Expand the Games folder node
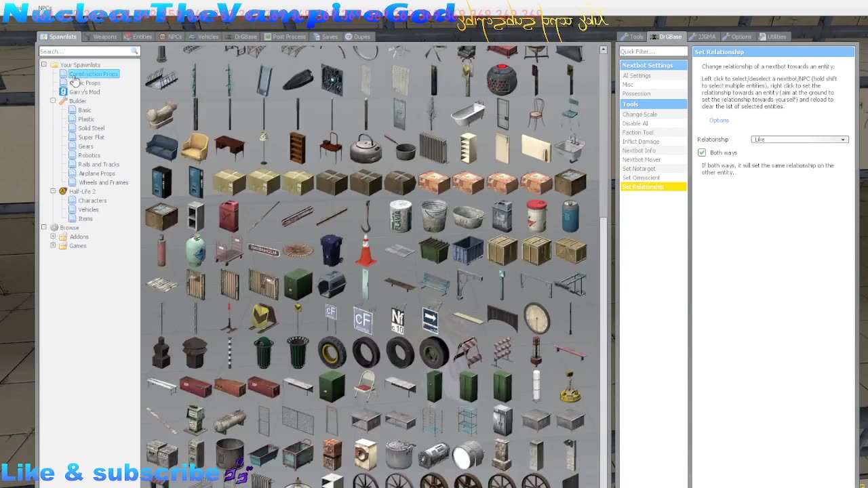This screenshot has height=488, width=868. [x=53, y=245]
